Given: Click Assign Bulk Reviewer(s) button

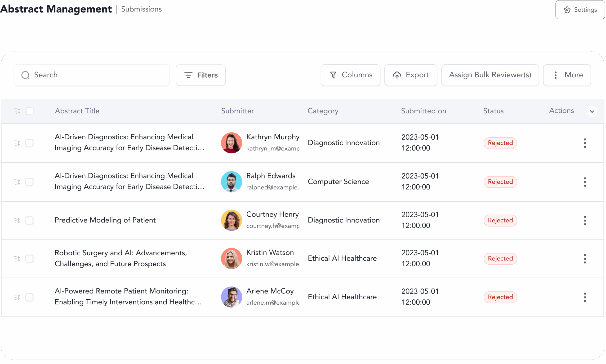Looking at the screenshot, I should click(x=490, y=75).
